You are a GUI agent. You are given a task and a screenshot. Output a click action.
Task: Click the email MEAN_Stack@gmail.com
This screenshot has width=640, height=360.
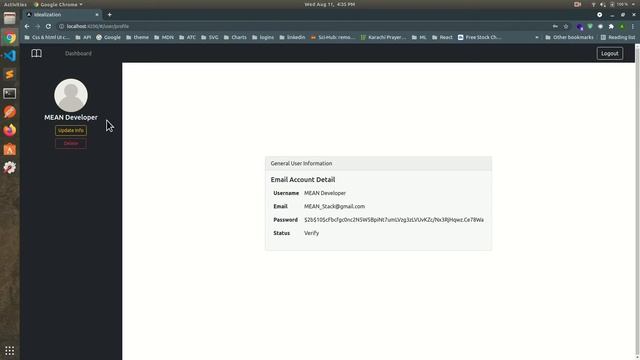coord(334,207)
